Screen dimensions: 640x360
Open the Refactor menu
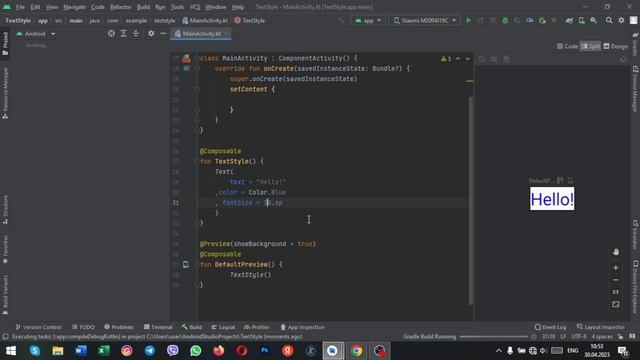(120, 7)
